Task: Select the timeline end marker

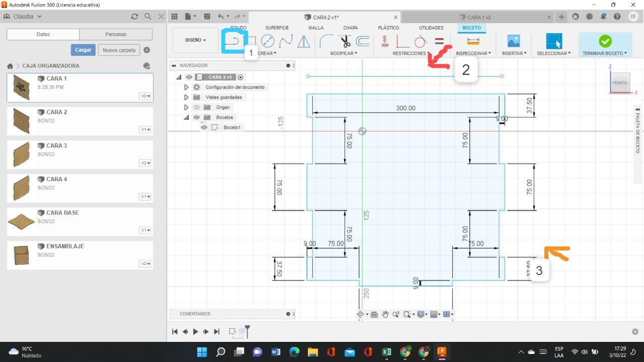Action: point(248,331)
